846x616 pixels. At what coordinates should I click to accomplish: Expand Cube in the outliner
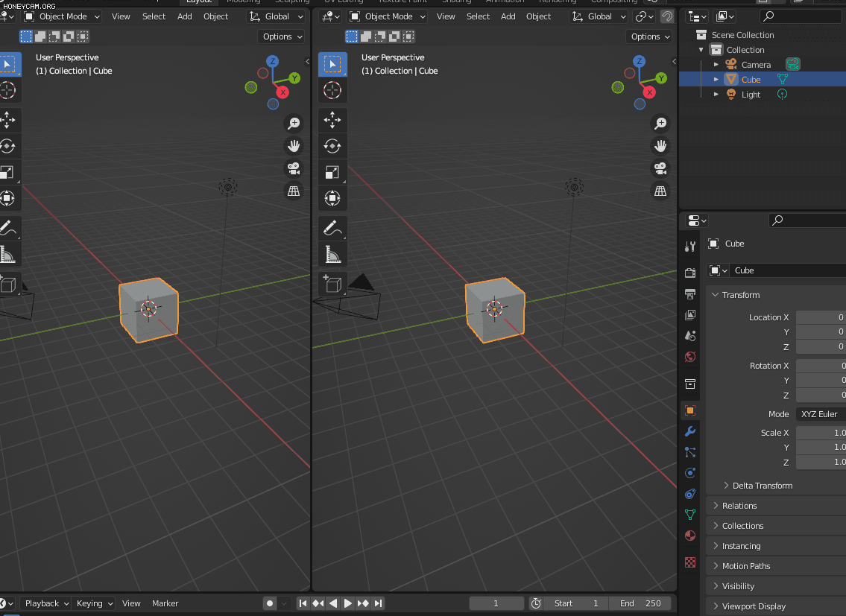point(716,79)
